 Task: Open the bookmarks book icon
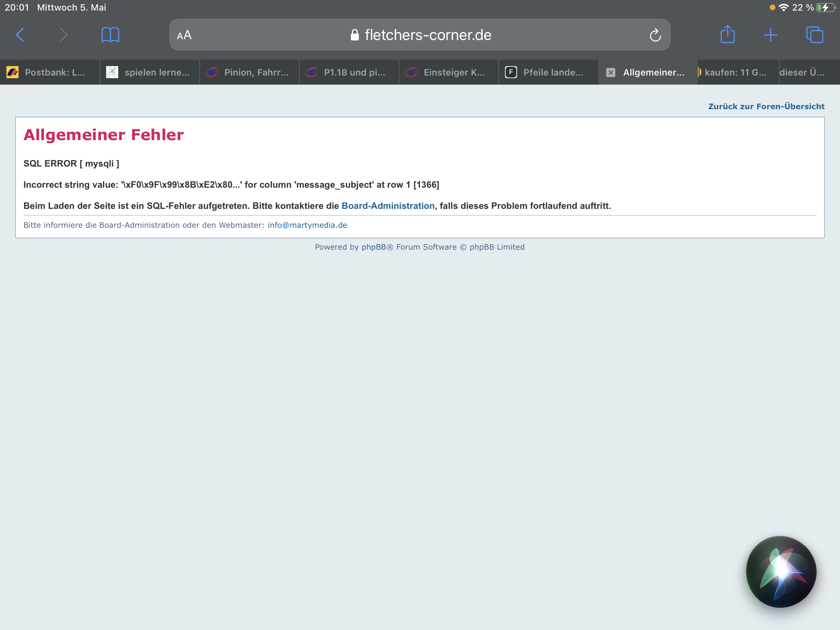[110, 35]
